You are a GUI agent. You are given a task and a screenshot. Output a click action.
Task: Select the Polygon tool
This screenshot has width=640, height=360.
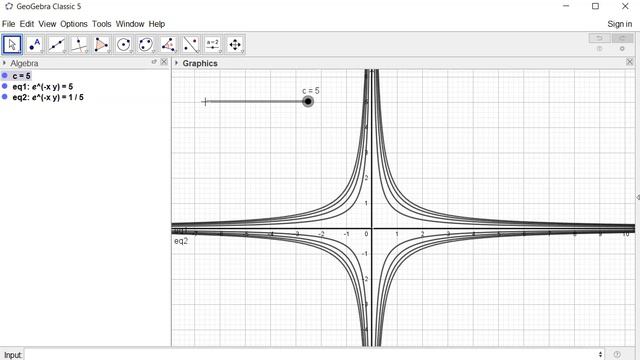tap(101, 44)
